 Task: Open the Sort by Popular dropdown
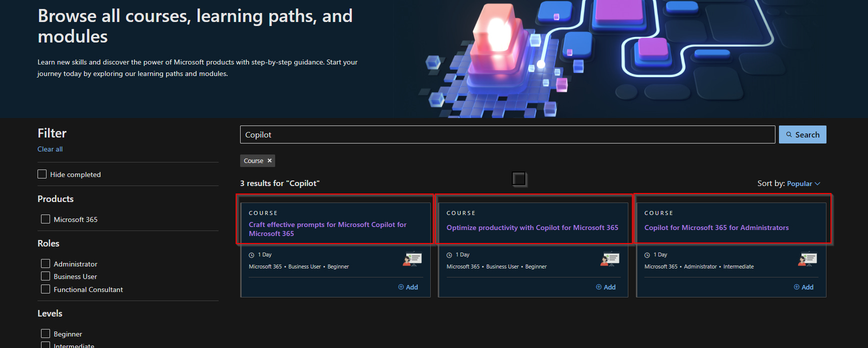pyautogui.click(x=803, y=183)
